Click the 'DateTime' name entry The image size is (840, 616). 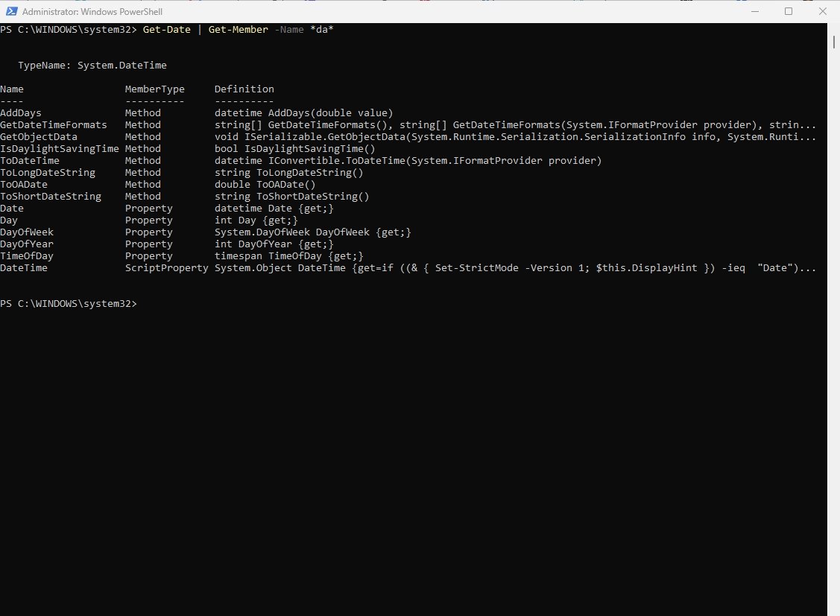click(24, 267)
